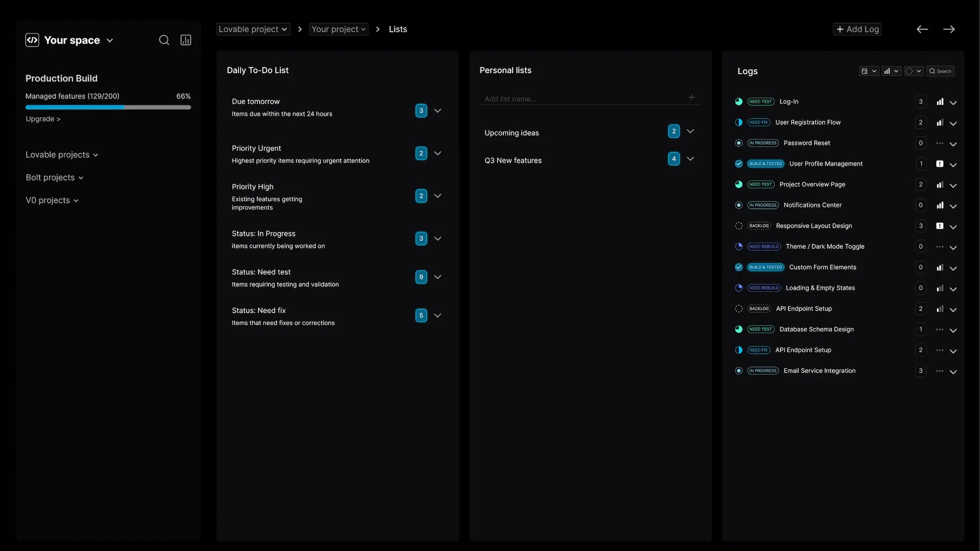Image resolution: width=980 pixels, height=551 pixels.
Task: Click three-dots priority icon on Password Reset
Action: 939,143
